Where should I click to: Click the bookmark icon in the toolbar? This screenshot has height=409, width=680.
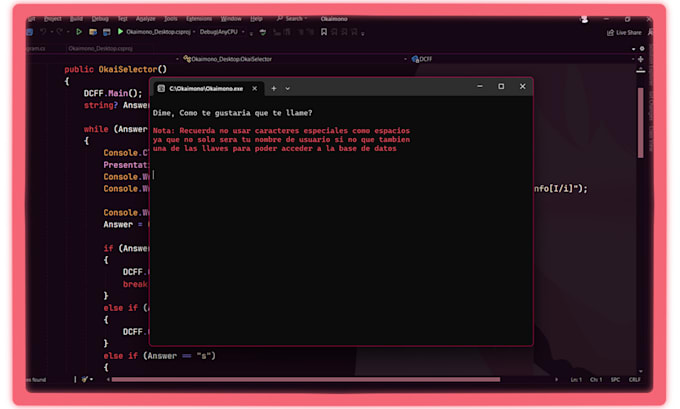324,32
